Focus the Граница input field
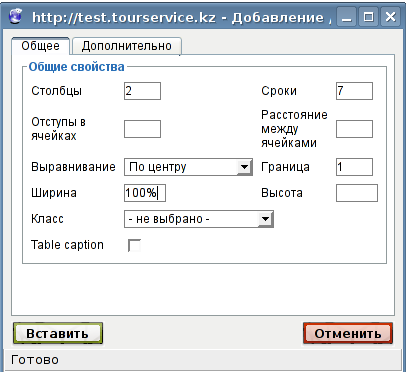Screen dimensions: 406x372 [x=354, y=167]
